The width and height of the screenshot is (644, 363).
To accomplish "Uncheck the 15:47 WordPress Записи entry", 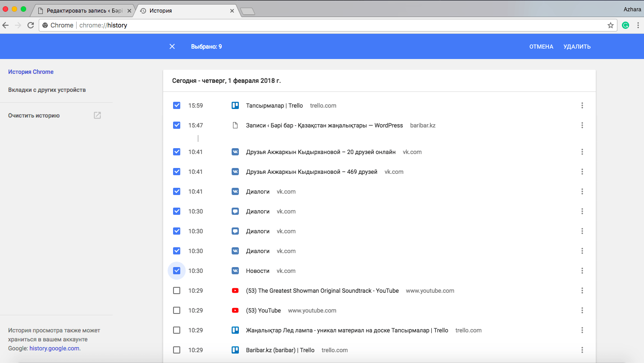I will coord(177,125).
